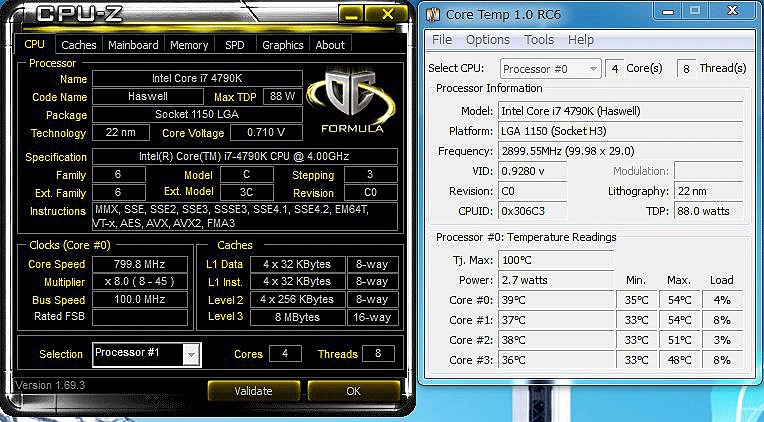Click the Core(s) count box in Core Temp
This screenshot has width=764, height=422.
pos(614,69)
